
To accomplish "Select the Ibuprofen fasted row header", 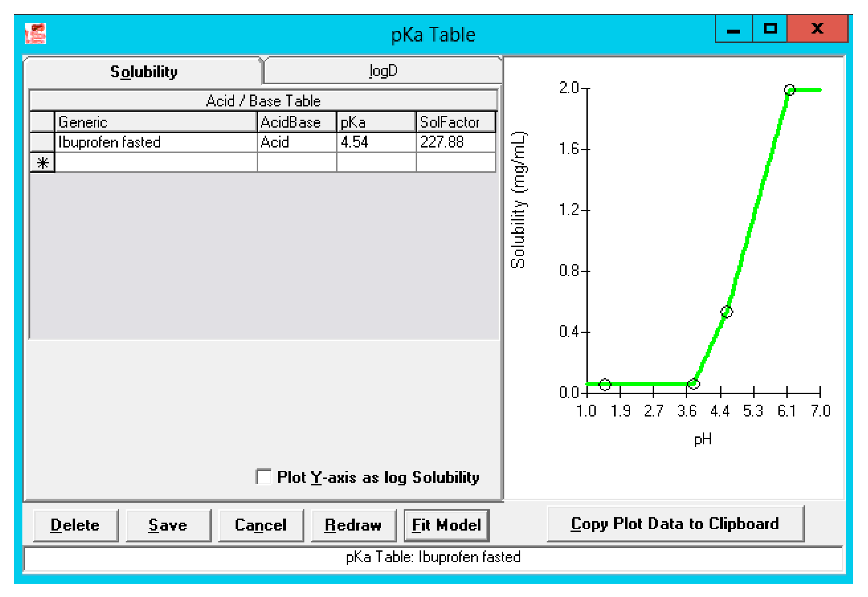I will pos(43,142).
